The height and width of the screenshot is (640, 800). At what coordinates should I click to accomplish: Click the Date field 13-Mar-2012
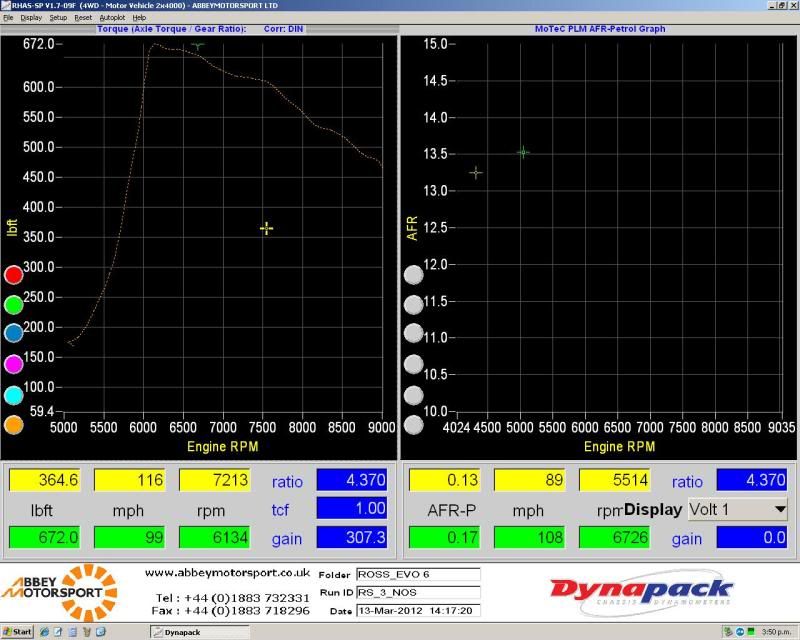[418, 610]
